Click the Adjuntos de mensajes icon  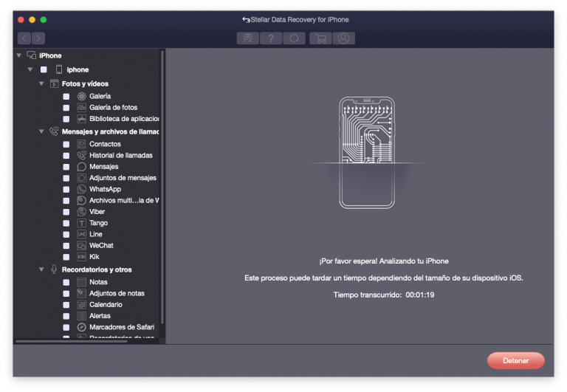coord(82,178)
